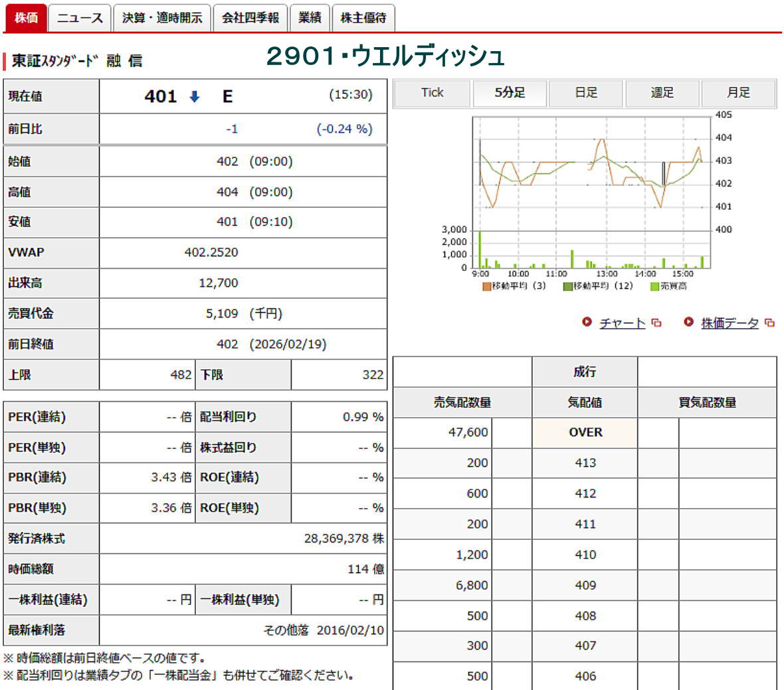
Task: Switch to the ニュース tab
Action: 80,18
